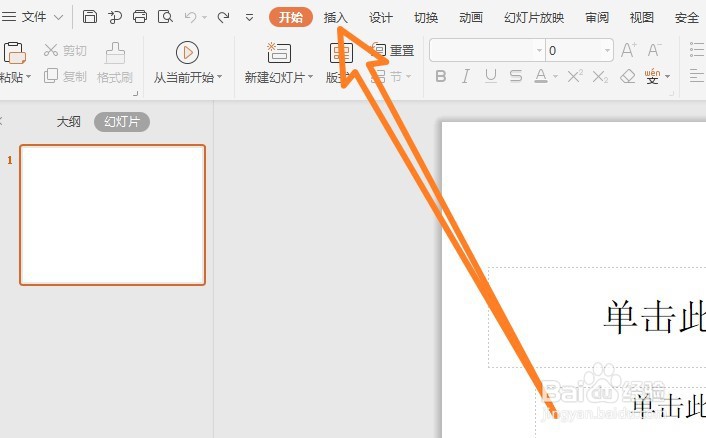
Task: Open the font group dialog launcher
Action: click(671, 94)
